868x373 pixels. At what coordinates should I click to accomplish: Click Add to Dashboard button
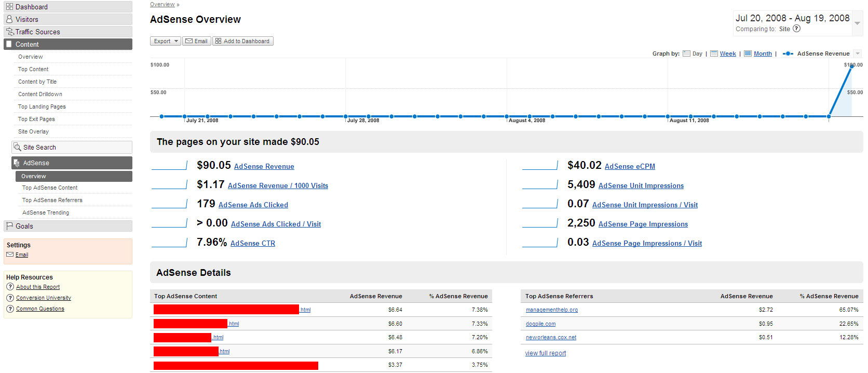point(242,41)
